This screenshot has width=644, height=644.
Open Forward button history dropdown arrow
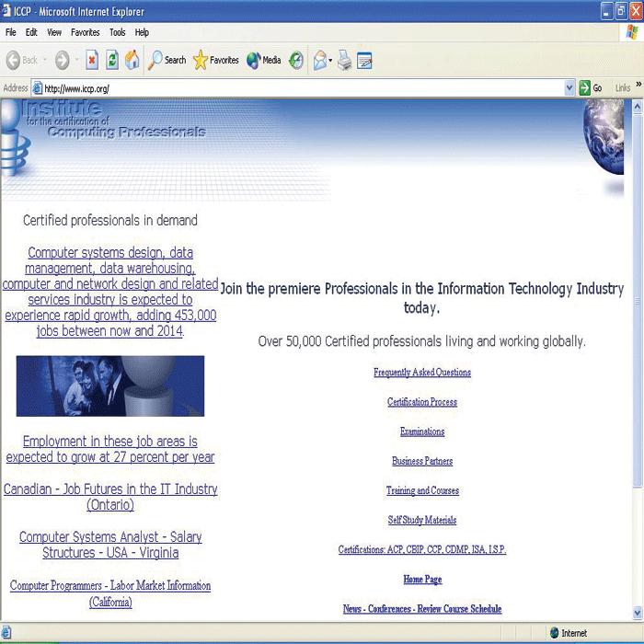click(76, 60)
